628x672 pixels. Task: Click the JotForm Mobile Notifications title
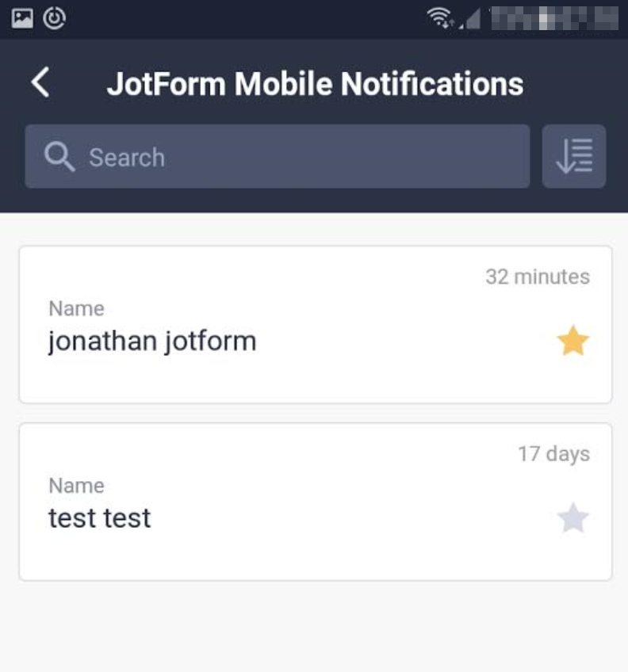tap(315, 84)
